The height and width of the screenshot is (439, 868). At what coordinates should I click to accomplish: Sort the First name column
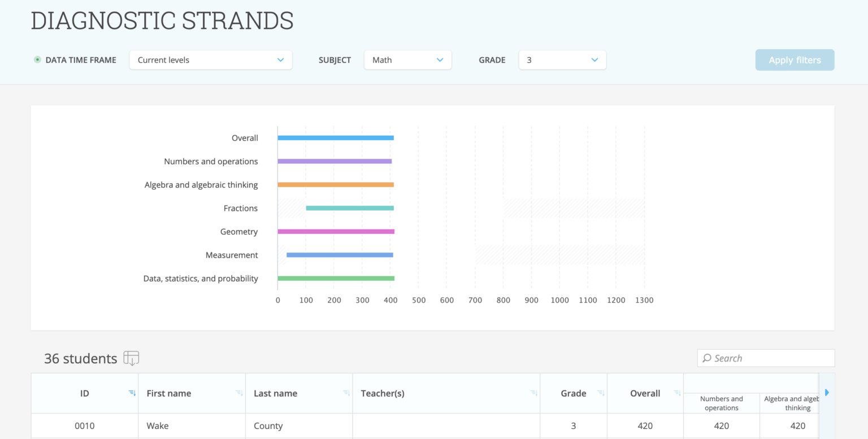pyautogui.click(x=240, y=393)
